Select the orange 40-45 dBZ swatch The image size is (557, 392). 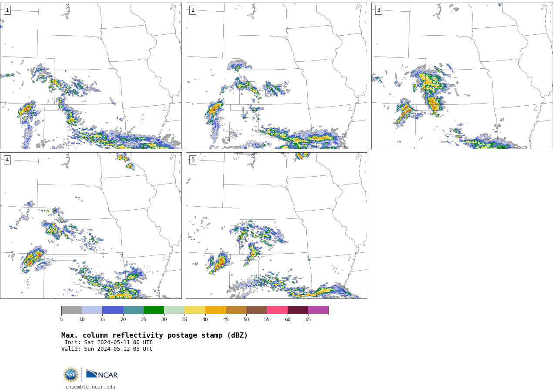pyautogui.click(x=215, y=310)
